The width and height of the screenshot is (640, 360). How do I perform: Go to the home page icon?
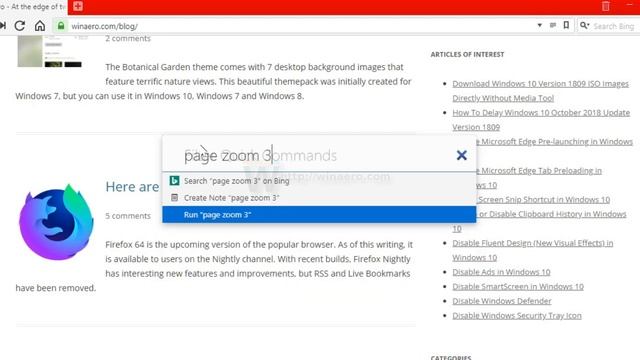(x=40, y=26)
